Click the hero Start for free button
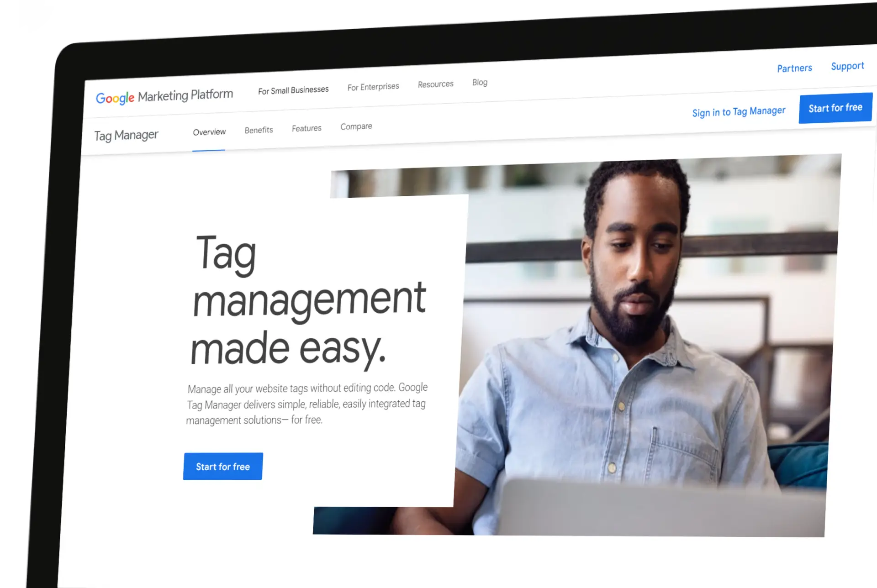 [x=223, y=466]
